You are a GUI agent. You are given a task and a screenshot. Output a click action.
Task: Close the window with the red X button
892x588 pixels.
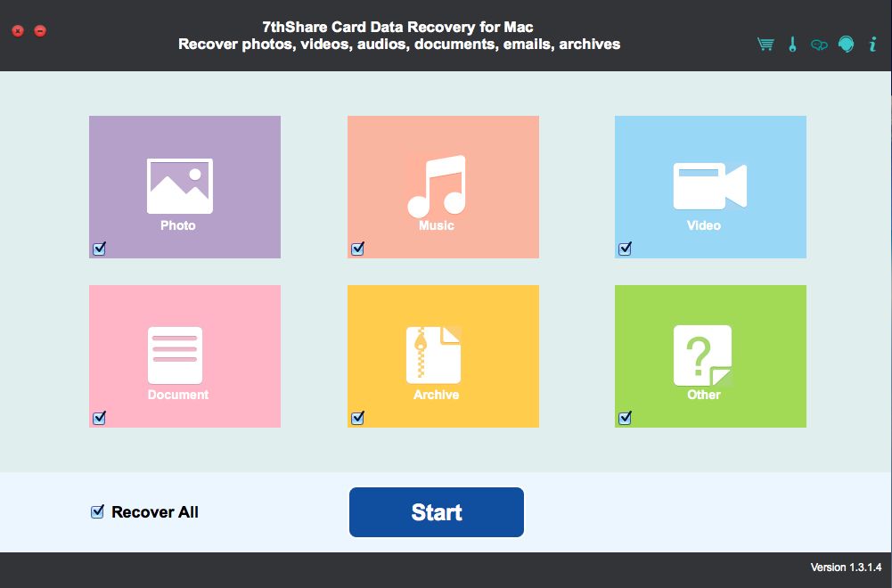(x=18, y=30)
